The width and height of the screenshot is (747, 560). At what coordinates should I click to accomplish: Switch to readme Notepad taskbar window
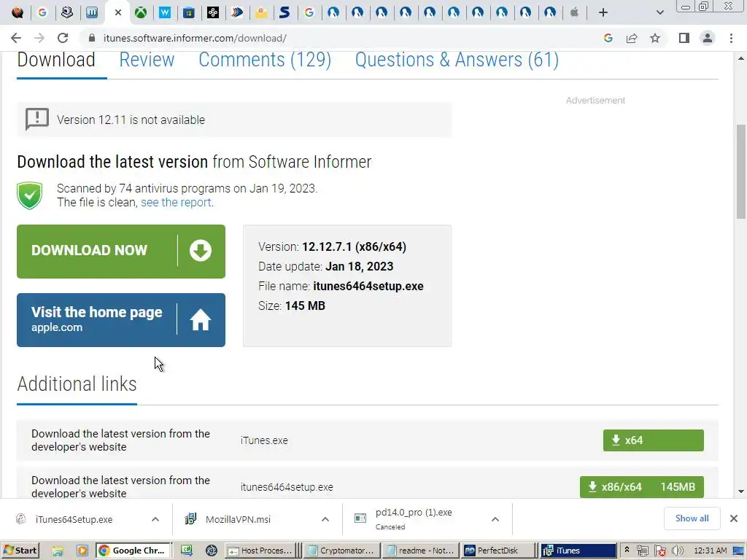(421, 551)
